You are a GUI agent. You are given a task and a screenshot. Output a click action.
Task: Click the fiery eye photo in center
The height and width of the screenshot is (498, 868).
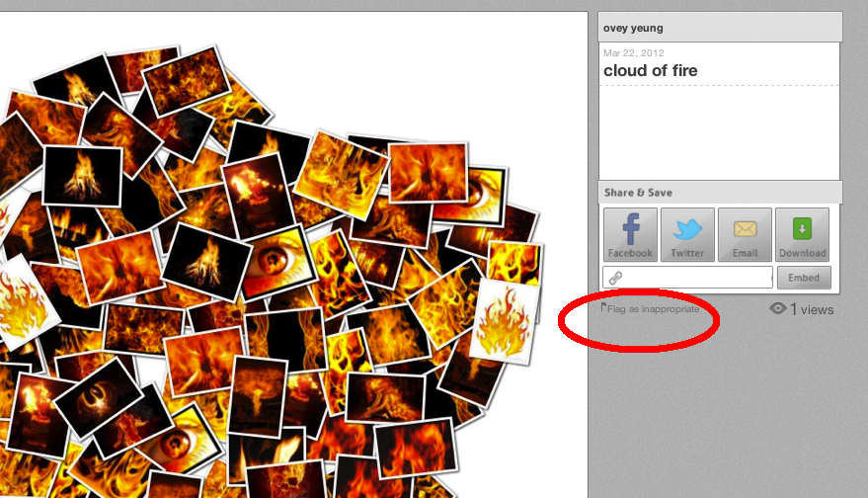click(276, 262)
